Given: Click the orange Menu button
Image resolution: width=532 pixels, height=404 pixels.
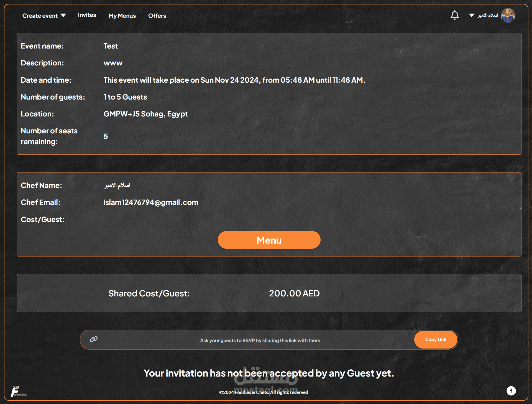Looking at the screenshot, I should 269,240.
